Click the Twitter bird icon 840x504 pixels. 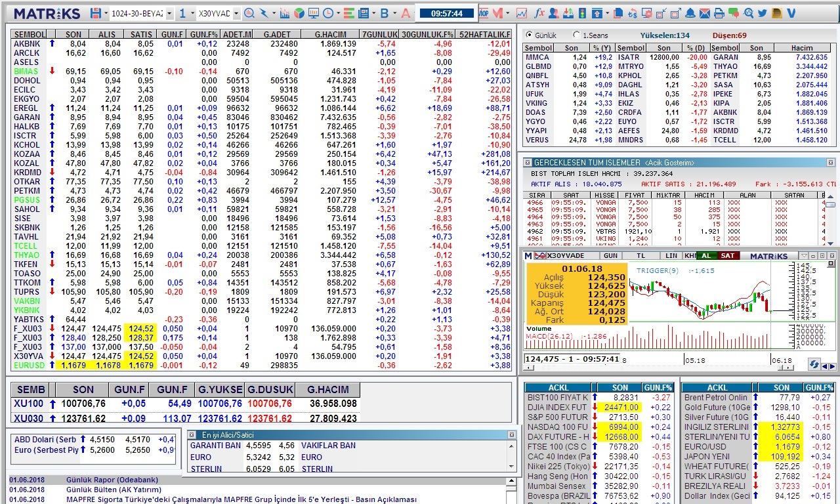point(762,13)
